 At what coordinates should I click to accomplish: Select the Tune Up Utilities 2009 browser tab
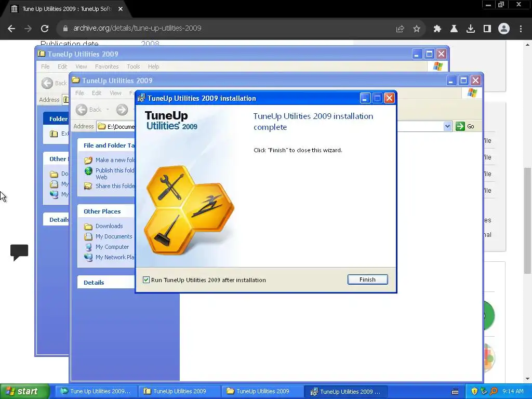pyautogui.click(x=66, y=9)
